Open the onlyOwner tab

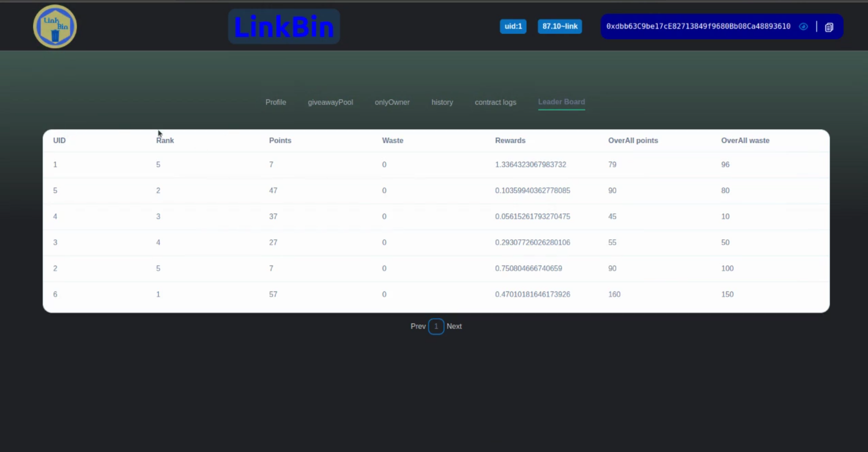(x=392, y=102)
